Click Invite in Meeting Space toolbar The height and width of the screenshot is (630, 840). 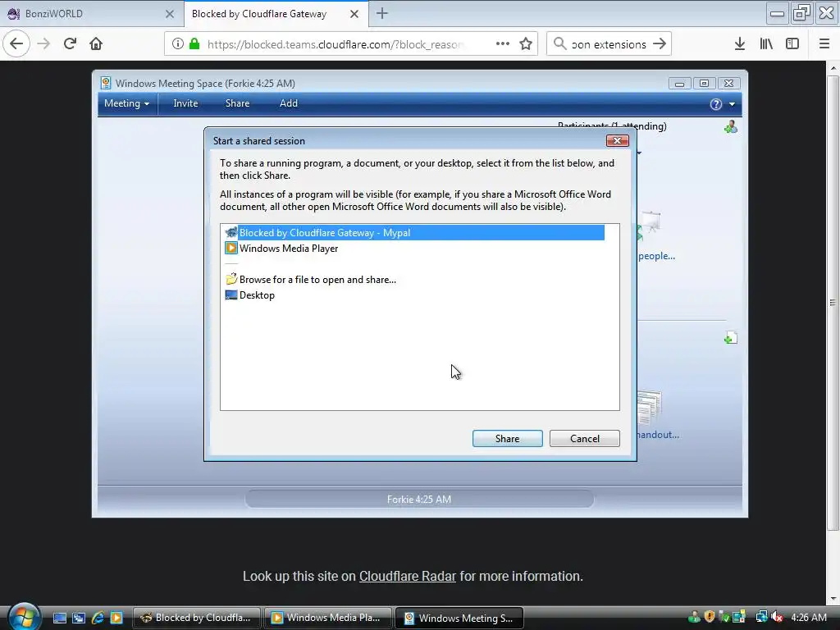click(185, 103)
